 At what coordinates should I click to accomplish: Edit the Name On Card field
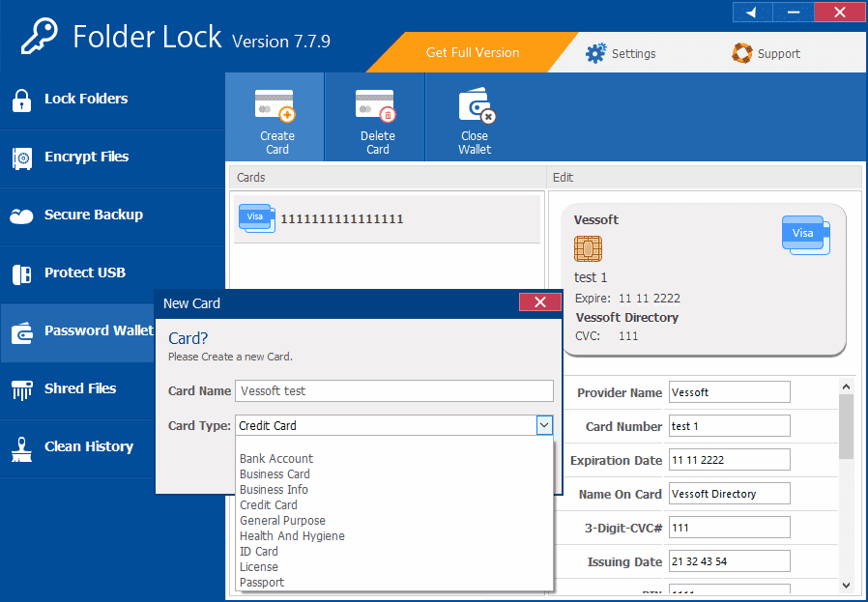[x=729, y=494]
